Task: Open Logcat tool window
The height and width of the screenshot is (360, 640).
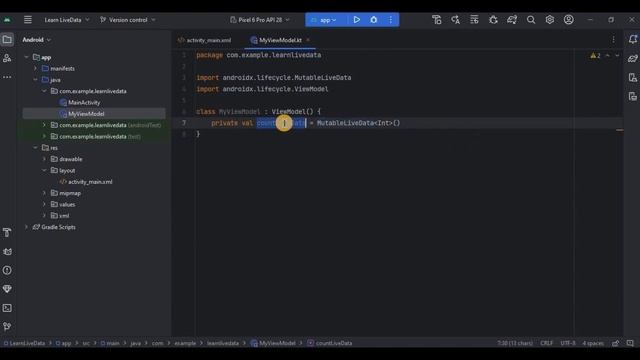Action: [7, 251]
